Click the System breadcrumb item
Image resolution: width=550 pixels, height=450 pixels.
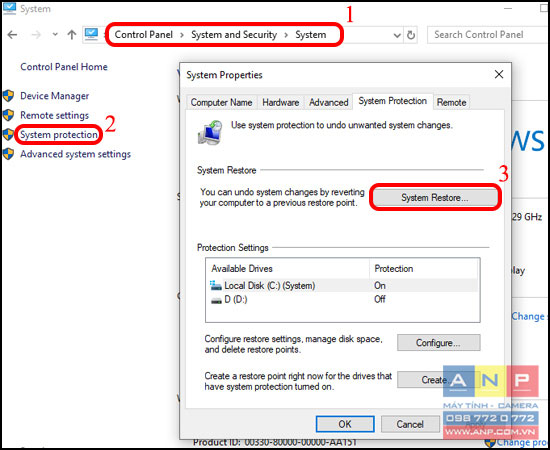point(310,35)
